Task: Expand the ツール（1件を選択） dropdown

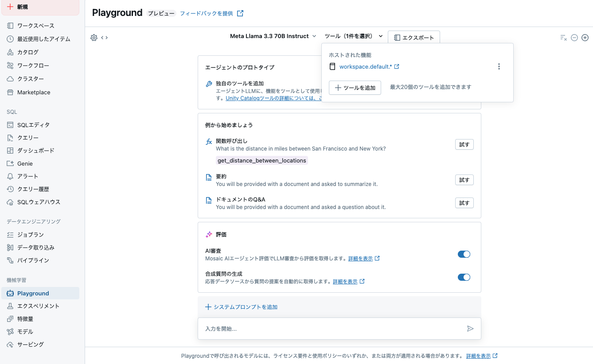Action: pos(354,36)
